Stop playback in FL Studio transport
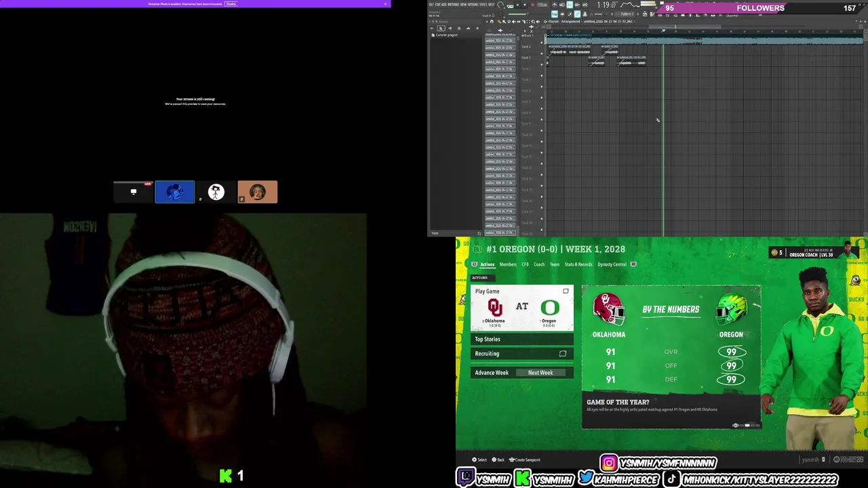868x488 pixels. [525, 5]
